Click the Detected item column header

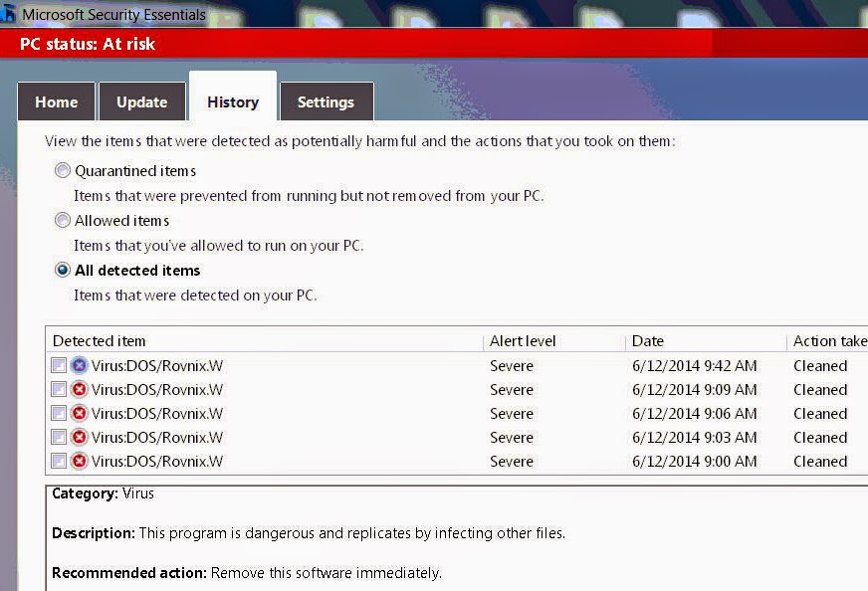[x=100, y=340]
